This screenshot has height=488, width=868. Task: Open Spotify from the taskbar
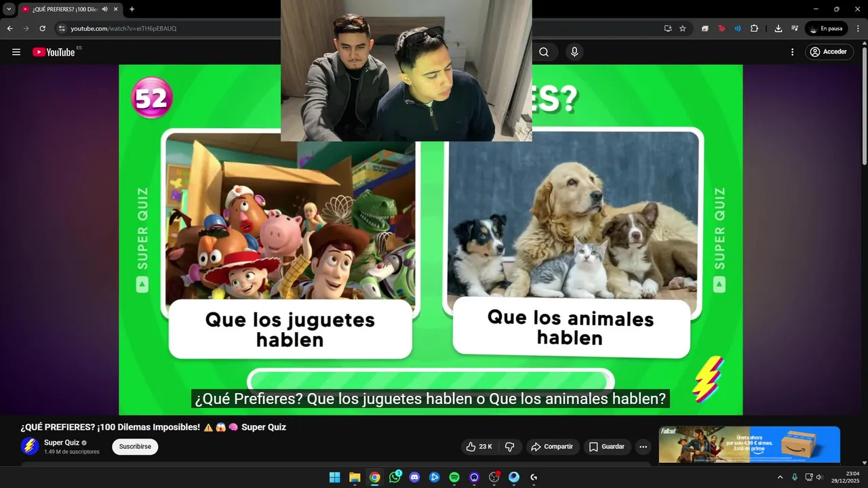point(454,477)
